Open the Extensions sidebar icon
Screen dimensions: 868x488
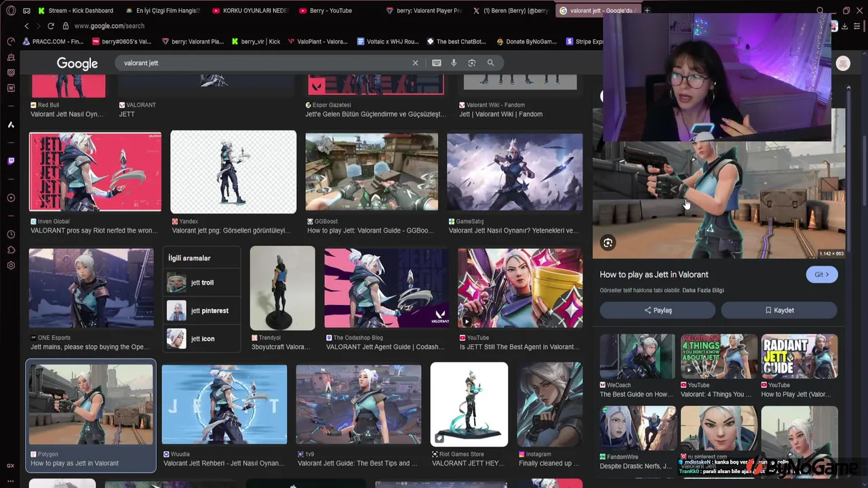tap(11, 250)
